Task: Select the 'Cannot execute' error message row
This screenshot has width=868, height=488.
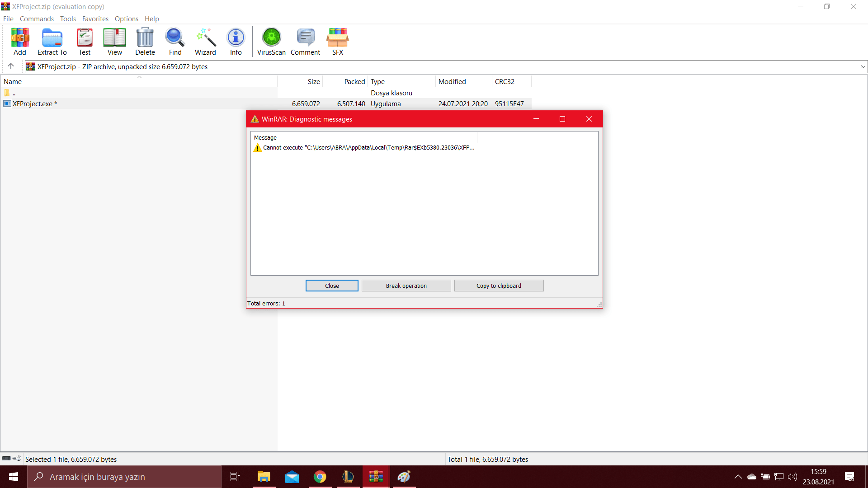Action: pos(364,148)
